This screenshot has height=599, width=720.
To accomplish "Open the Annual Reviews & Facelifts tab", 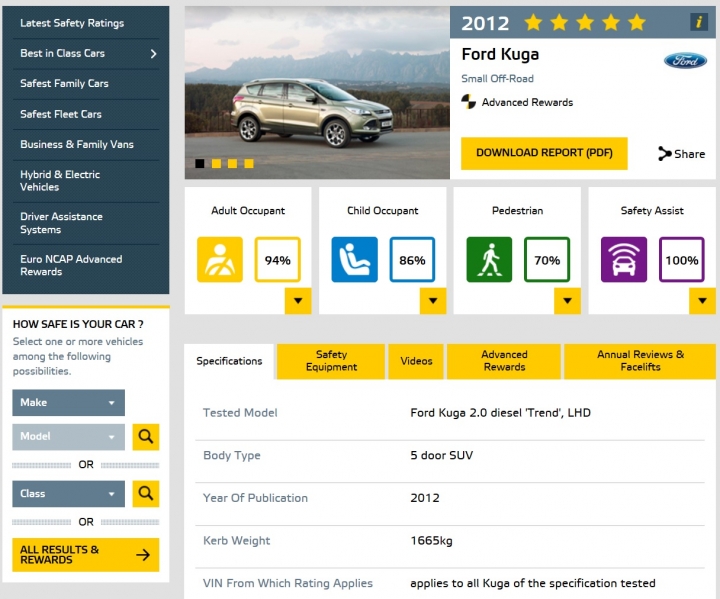I will [x=640, y=361].
